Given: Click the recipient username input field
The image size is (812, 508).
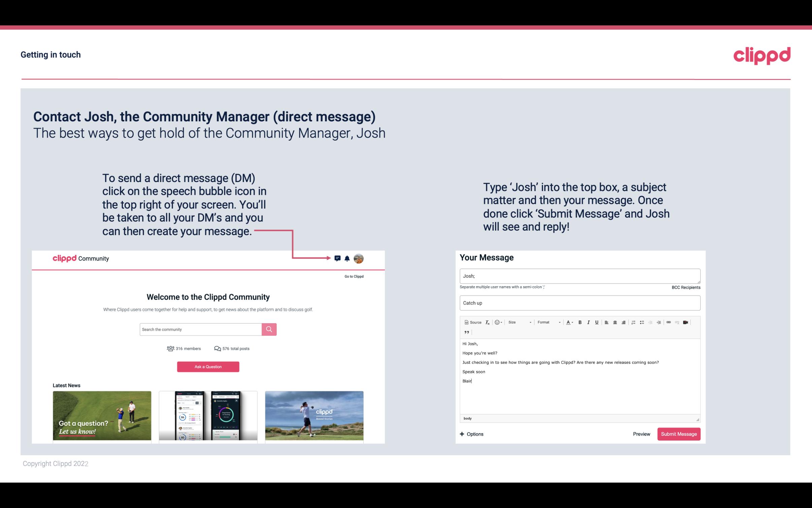Looking at the screenshot, I should tap(580, 276).
